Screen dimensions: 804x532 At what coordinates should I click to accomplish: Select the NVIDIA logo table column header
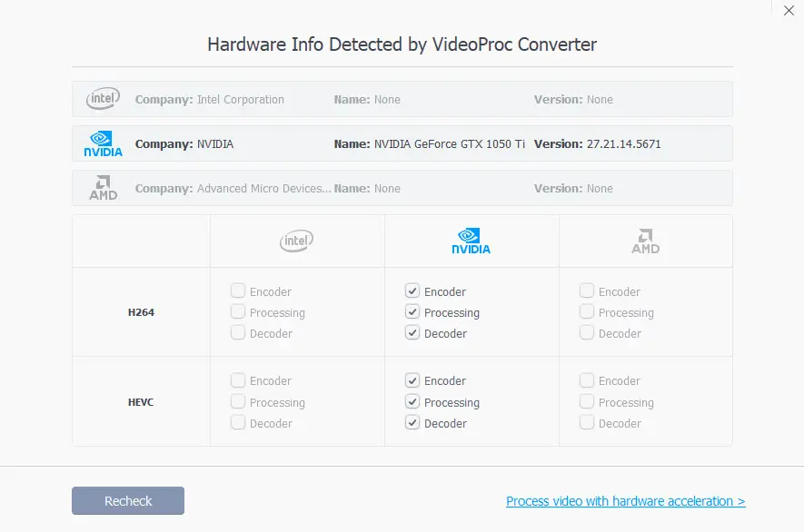[x=471, y=241]
